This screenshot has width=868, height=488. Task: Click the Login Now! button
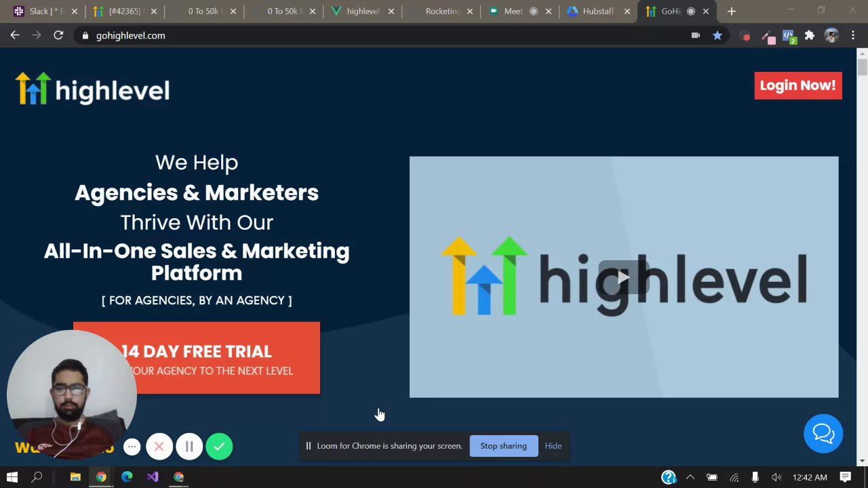coord(798,85)
